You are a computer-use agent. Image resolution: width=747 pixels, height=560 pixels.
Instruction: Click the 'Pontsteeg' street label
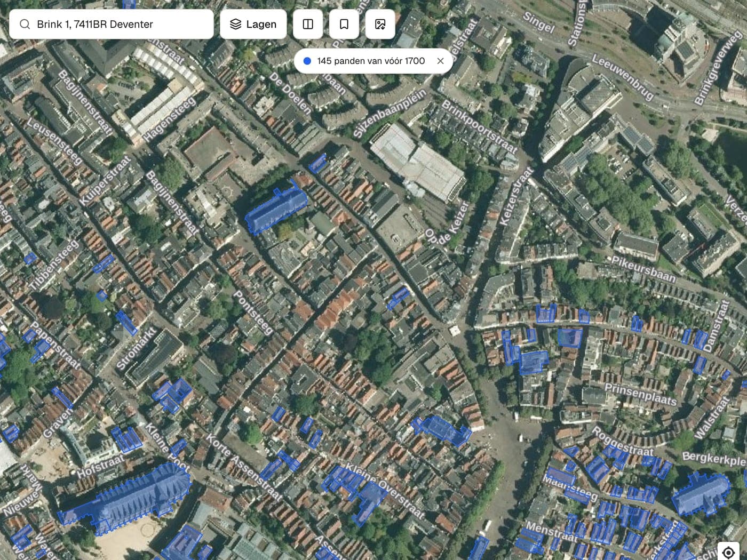253,313
